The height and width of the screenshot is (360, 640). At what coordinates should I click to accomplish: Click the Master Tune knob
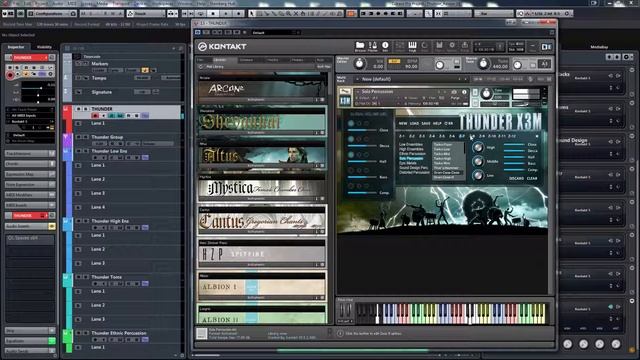pyautogui.click(x=483, y=64)
